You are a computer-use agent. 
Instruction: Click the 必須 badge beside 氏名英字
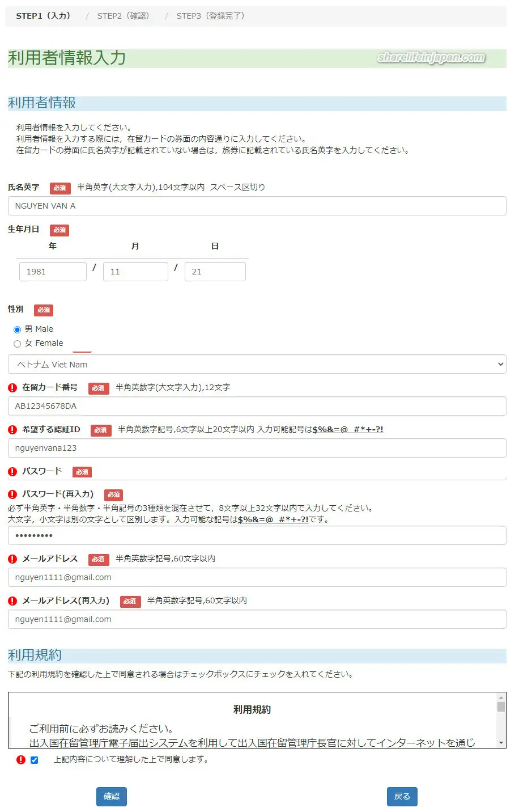click(x=59, y=188)
